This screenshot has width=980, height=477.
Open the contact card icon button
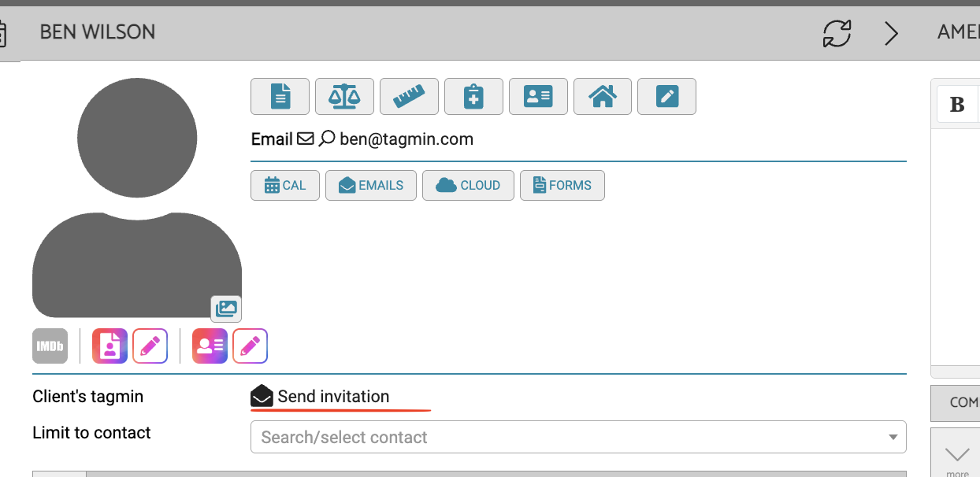[x=538, y=97]
